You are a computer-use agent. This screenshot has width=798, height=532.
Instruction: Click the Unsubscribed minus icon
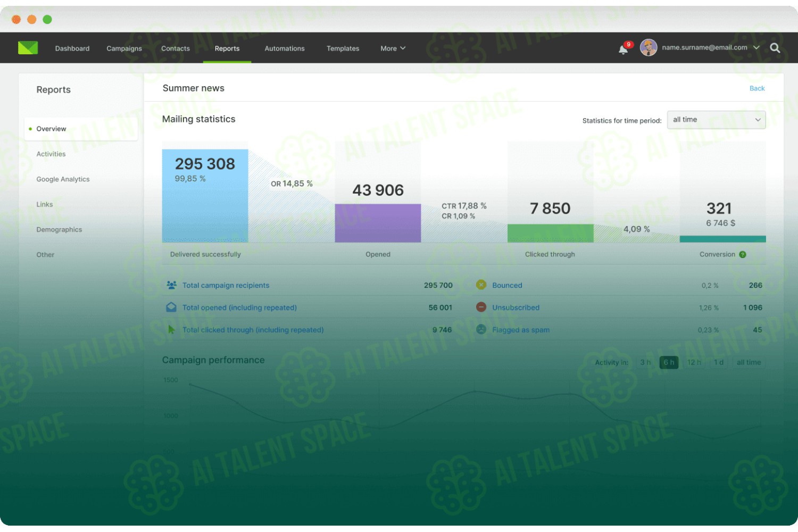[x=481, y=307]
